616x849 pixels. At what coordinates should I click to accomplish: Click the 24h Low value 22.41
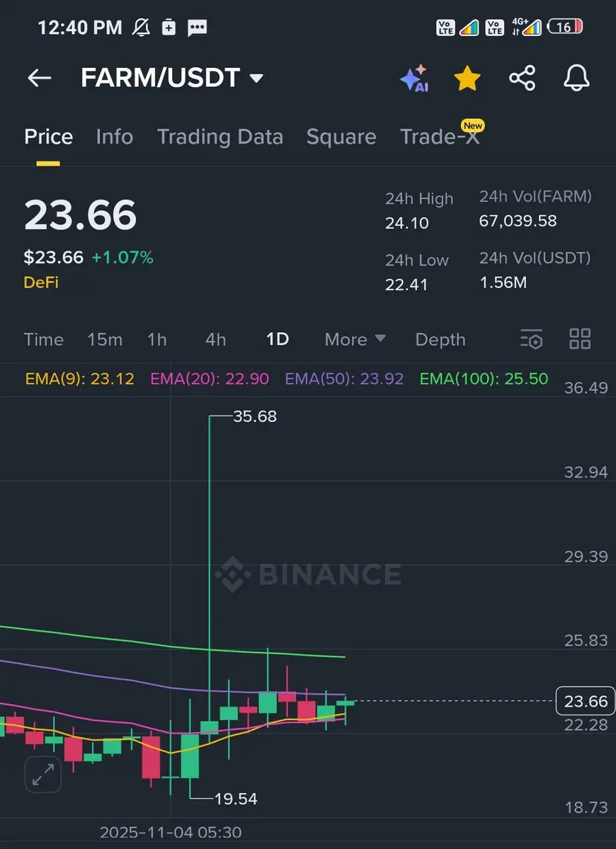point(406,284)
